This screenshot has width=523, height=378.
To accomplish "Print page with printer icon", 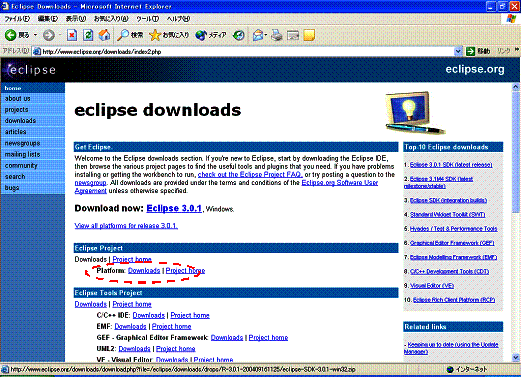I will click(277, 35).
